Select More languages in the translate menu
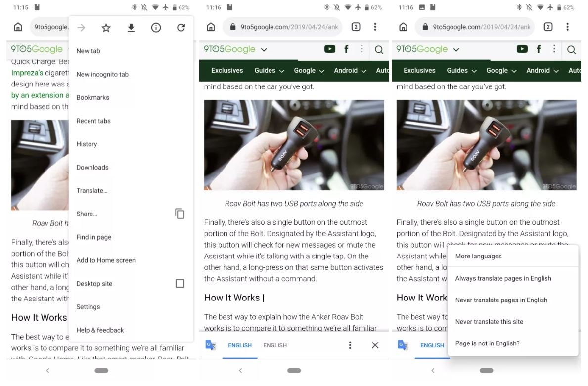 click(x=478, y=257)
